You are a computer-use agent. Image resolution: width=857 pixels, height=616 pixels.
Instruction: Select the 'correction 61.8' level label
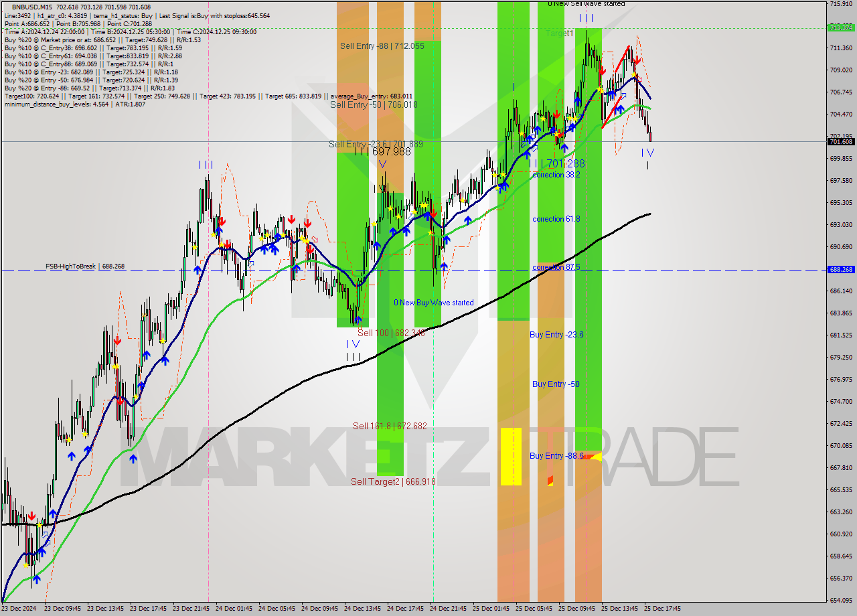coord(556,219)
